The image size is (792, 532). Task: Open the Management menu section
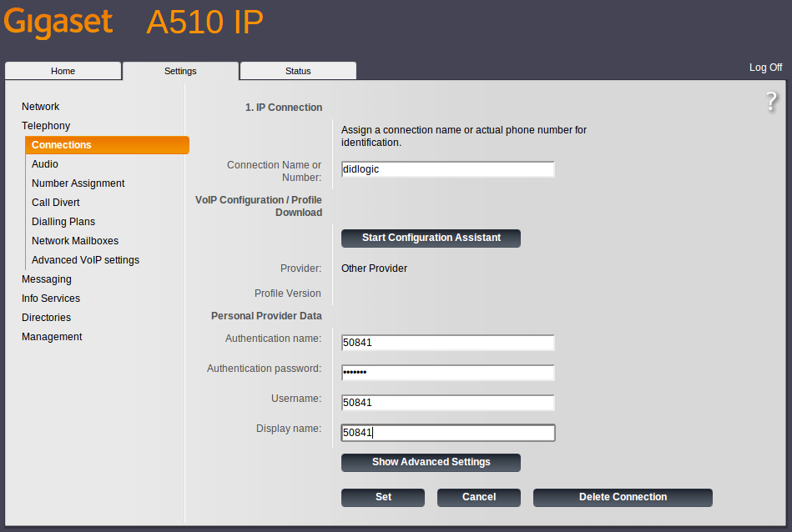[x=52, y=337]
